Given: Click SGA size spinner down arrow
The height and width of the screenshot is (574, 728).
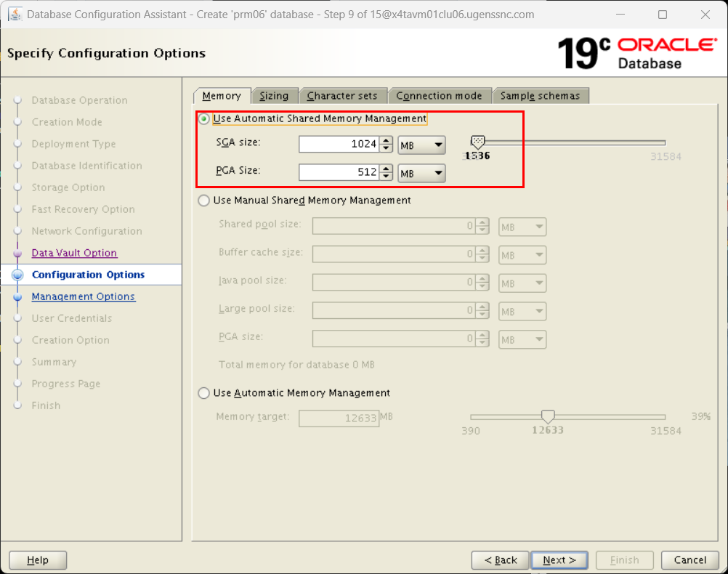Looking at the screenshot, I should [386, 148].
